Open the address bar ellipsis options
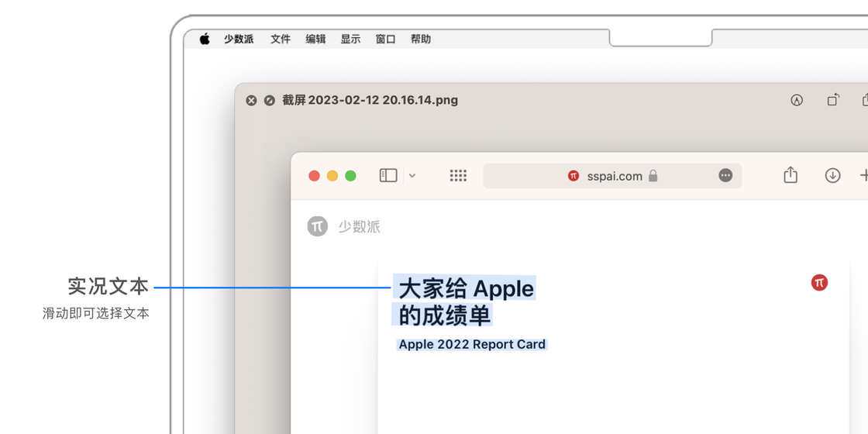The height and width of the screenshot is (434, 868). tap(725, 175)
